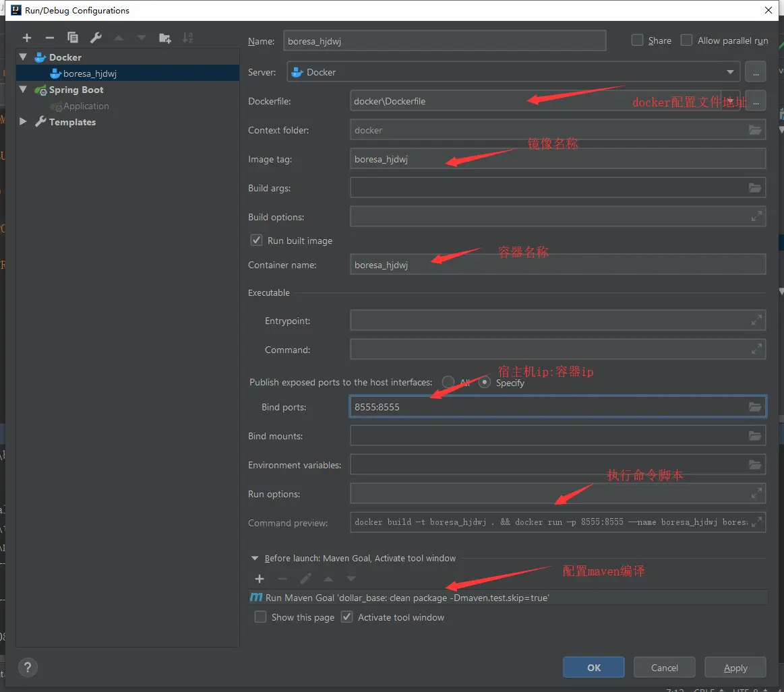Expand the Templates tree node
This screenshot has height=692, width=784.
point(23,121)
